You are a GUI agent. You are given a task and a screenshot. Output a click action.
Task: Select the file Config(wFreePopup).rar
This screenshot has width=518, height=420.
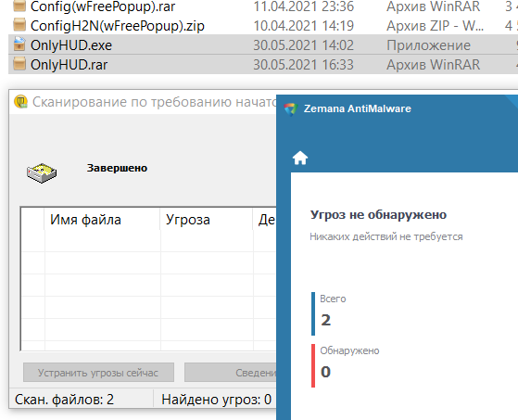coord(103,6)
